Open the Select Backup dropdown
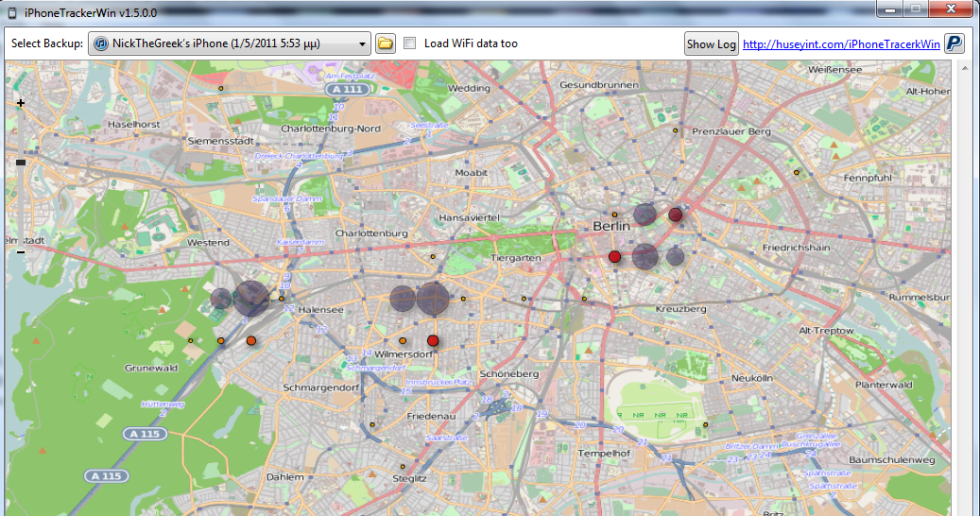Viewport: 980px width, 516px height. click(x=230, y=43)
